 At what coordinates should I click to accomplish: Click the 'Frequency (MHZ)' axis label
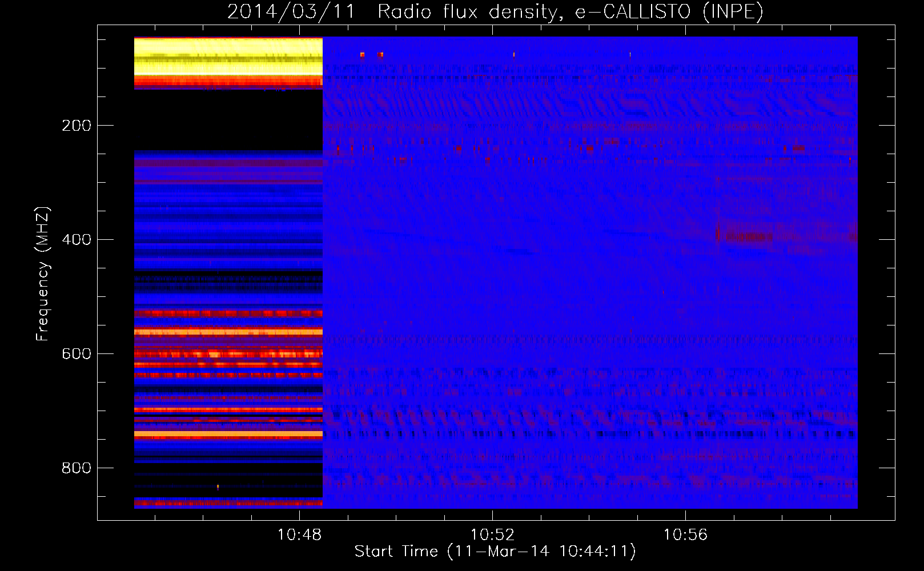(x=43, y=274)
